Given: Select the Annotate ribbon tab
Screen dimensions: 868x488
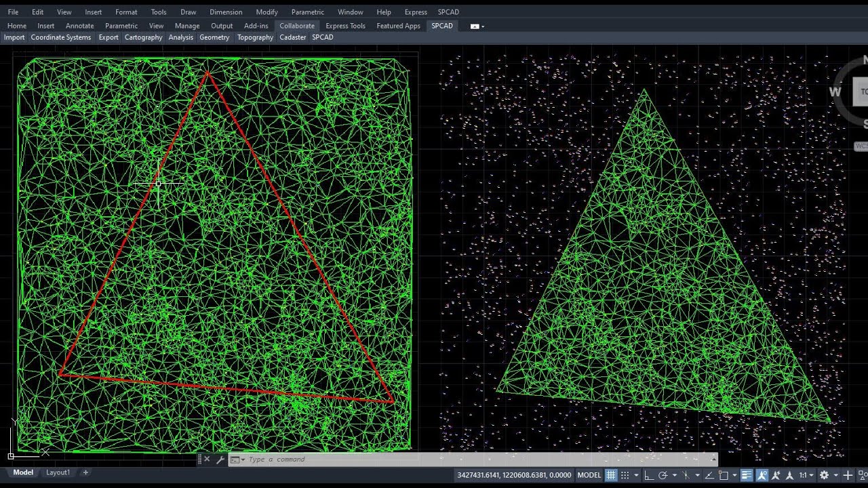Looking at the screenshot, I should coord(79,26).
